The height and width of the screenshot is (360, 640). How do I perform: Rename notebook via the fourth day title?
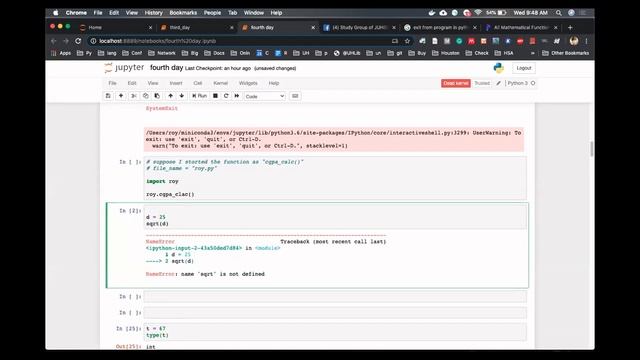[x=167, y=68]
